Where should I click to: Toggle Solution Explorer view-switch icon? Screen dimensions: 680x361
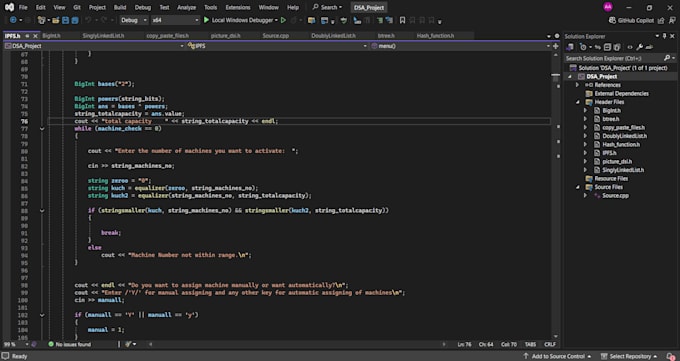pos(570,47)
